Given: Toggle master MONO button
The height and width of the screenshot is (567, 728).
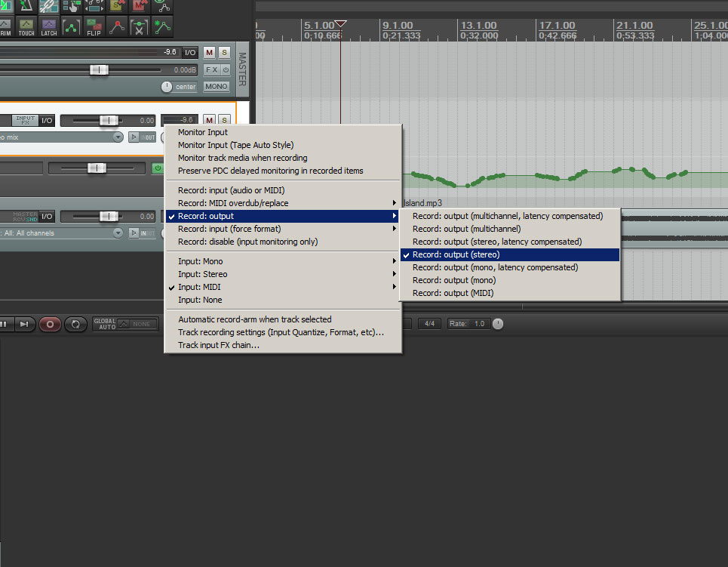Looking at the screenshot, I should click(217, 86).
